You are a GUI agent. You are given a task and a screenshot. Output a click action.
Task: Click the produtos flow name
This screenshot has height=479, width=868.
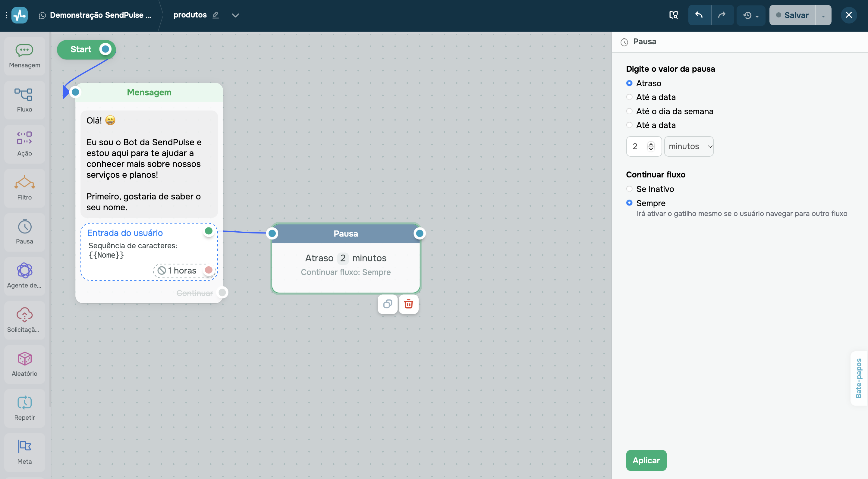(190, 15)
